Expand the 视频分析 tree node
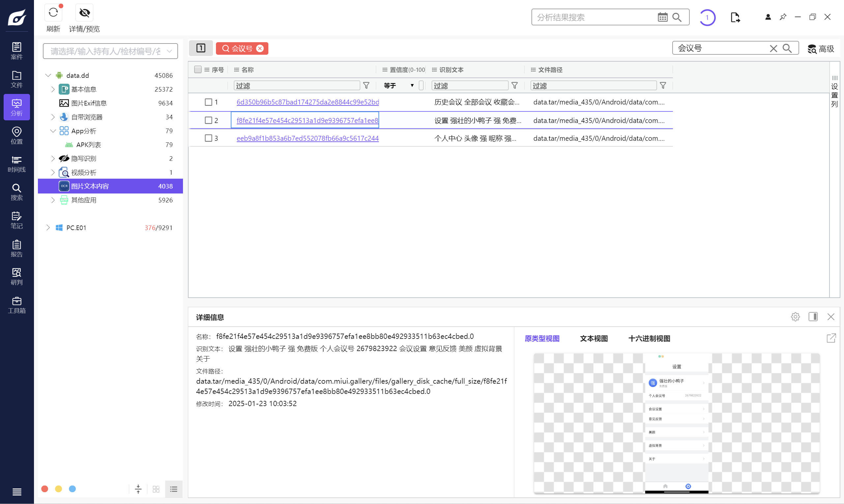Screen dimensions: 844x504 point(53,172)
